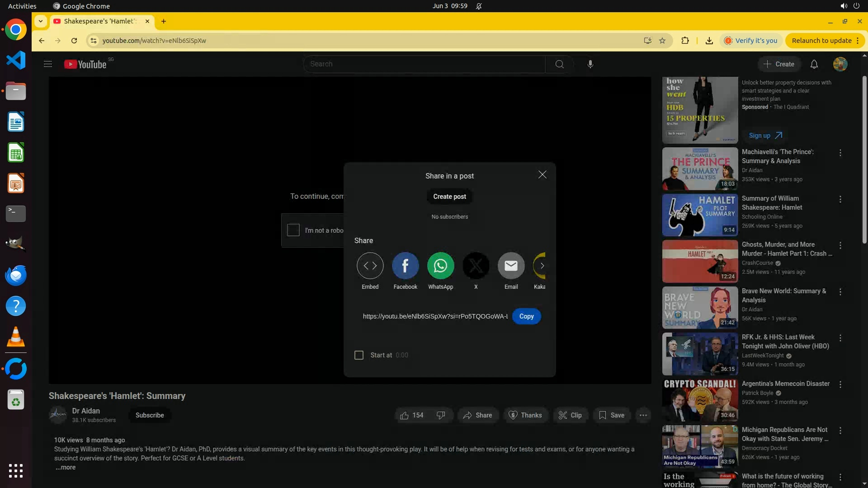This screenshot has width=868, height=488.
Task: Bookmark this page with star icon
Action: [x=662, y=41]
